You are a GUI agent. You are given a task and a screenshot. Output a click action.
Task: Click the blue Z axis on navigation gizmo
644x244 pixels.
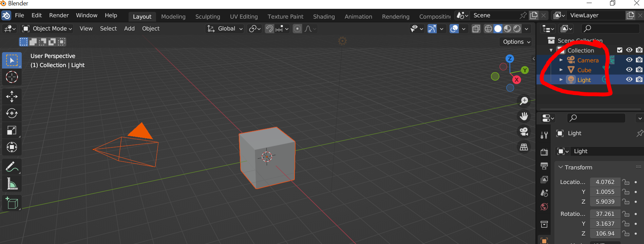point(510,58)
